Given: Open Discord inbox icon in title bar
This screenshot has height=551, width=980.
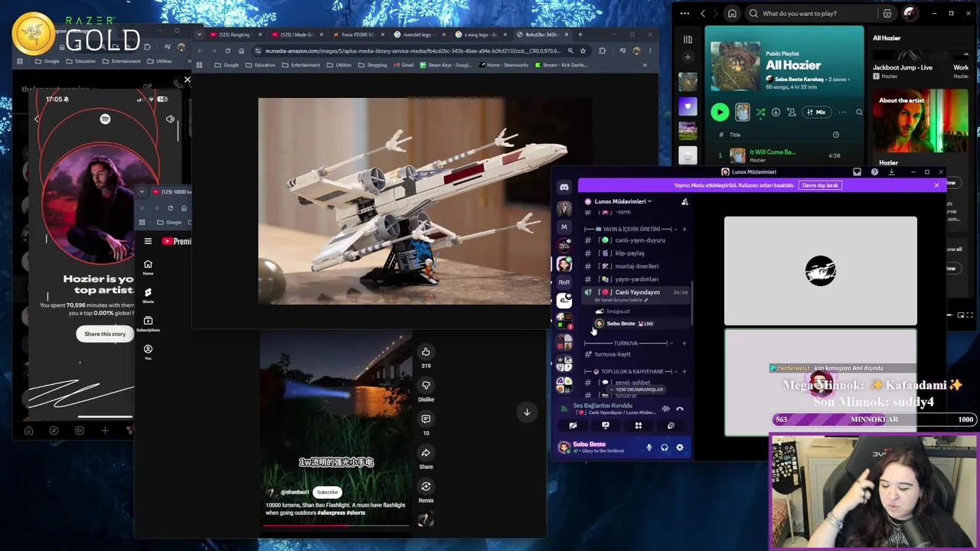Looking at the screenshot, I should click(857, 172).
